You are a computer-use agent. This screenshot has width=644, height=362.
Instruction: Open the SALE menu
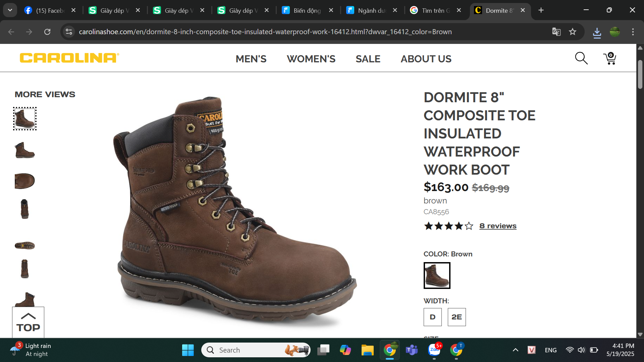[368, 59]
